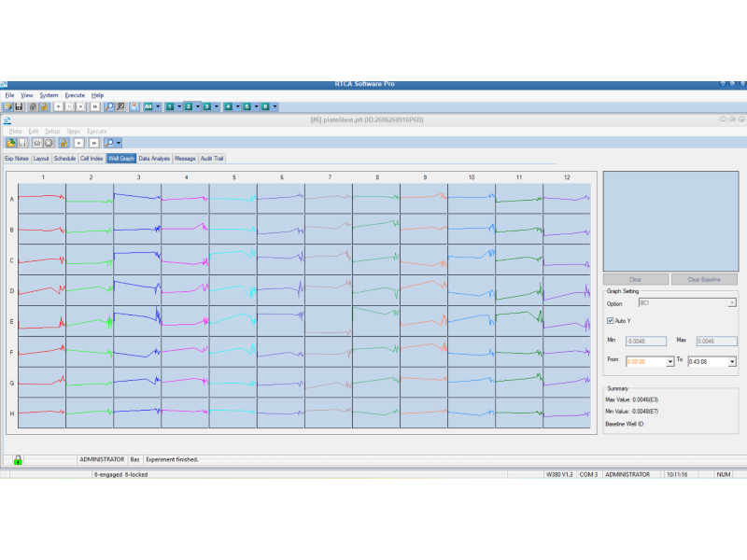The height and width of the screenshot is (560, 747).
Task: Click the Clear Baseline button
Action: coord(704,279)
